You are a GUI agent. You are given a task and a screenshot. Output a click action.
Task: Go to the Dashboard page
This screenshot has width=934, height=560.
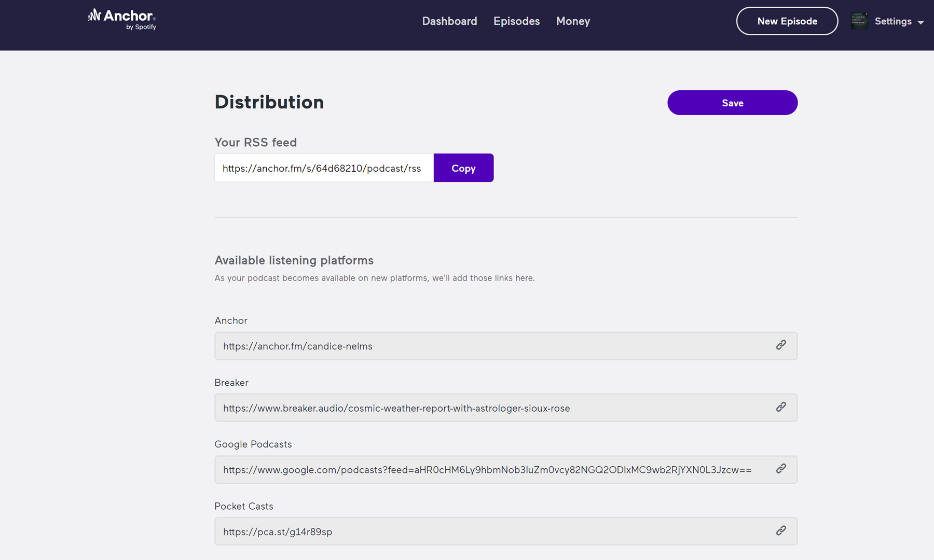click(449, 21)
